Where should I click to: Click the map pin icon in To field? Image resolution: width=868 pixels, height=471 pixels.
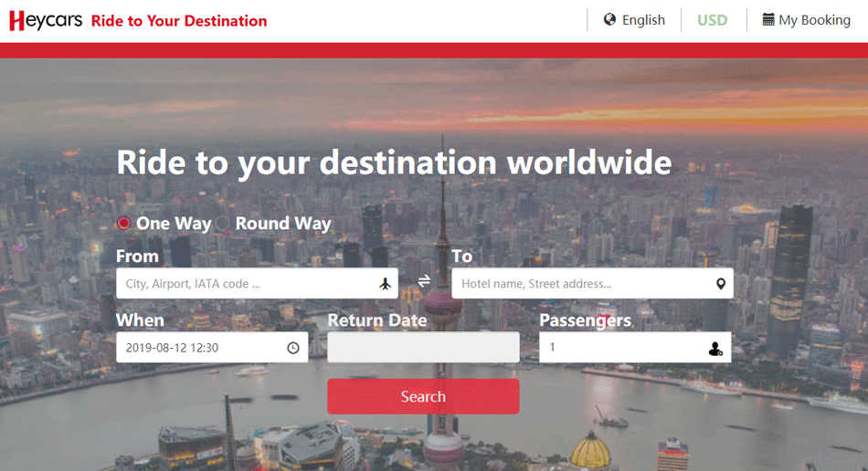(x=720, y=284)
